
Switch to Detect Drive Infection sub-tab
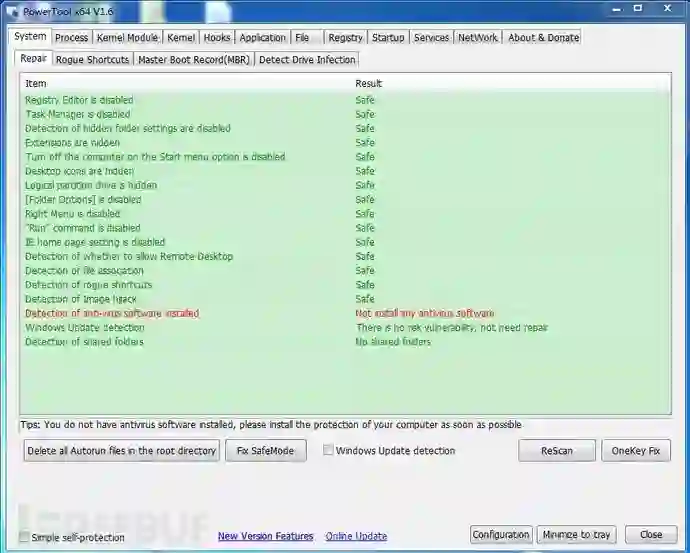click(x=307, y=60)
